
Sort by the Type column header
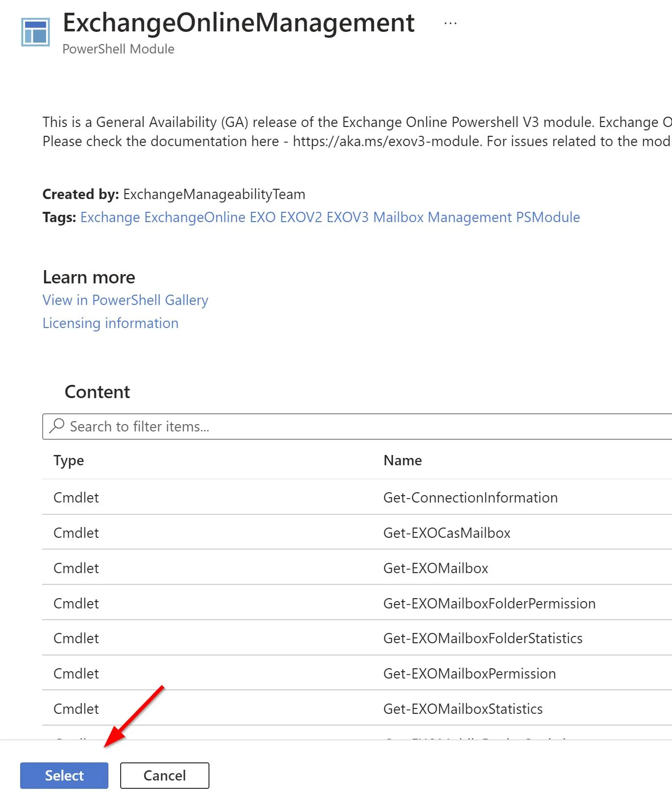click(x=69, y=460)
